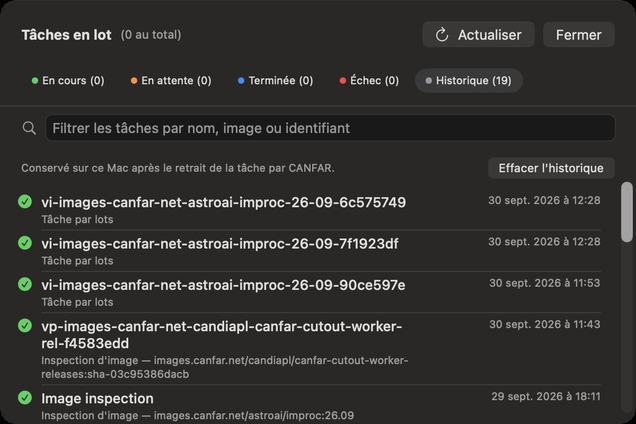Show the Échec (0) tab
636x424 pixels.
[x=369, y=81]
